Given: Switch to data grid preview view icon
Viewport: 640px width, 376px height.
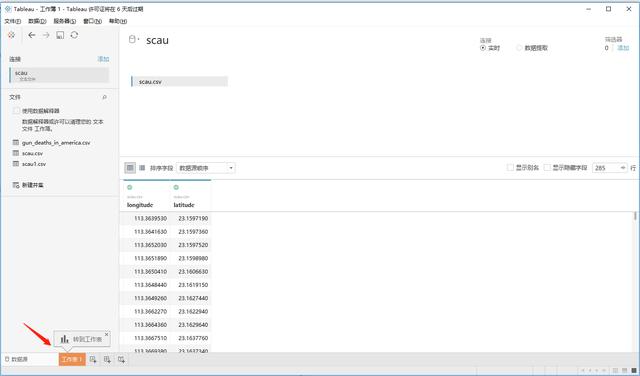Looking at the screenshot, I should (x=130, y=167).
